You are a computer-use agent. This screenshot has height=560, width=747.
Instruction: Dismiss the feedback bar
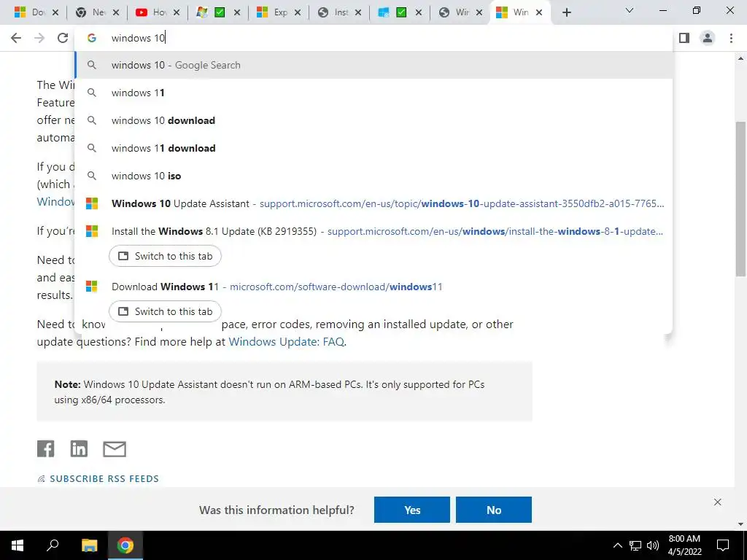pos(718,502)
